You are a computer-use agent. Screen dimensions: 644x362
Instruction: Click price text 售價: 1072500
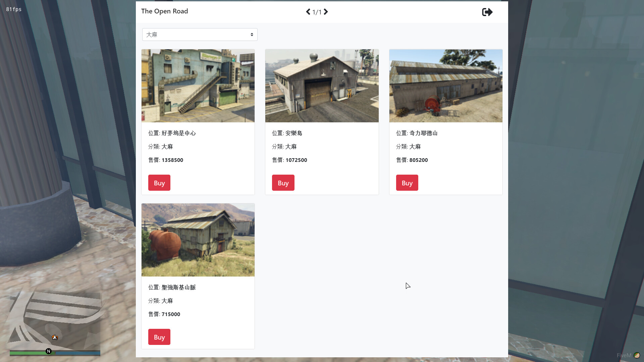[289, 160]
